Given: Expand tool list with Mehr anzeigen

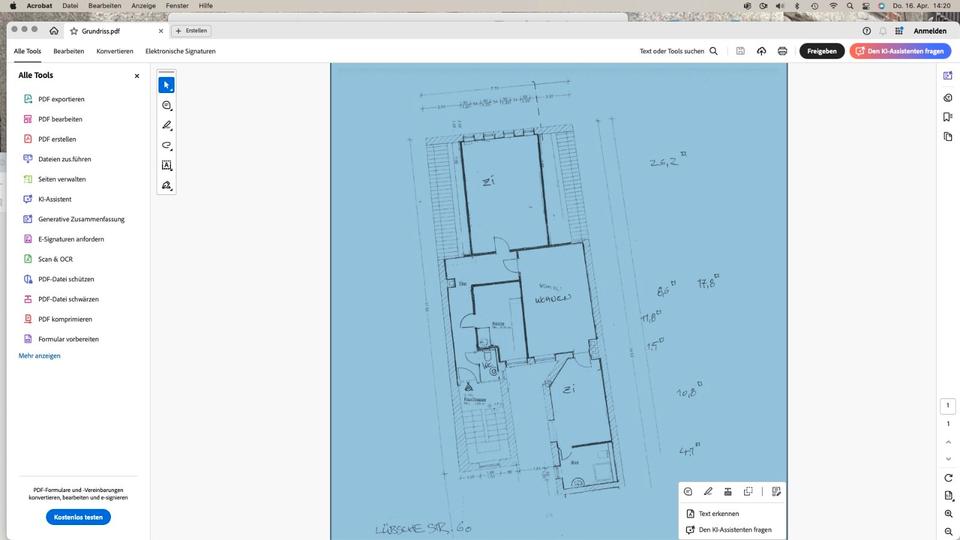Looking at the screenshot, I should click(x=39, y=356).
